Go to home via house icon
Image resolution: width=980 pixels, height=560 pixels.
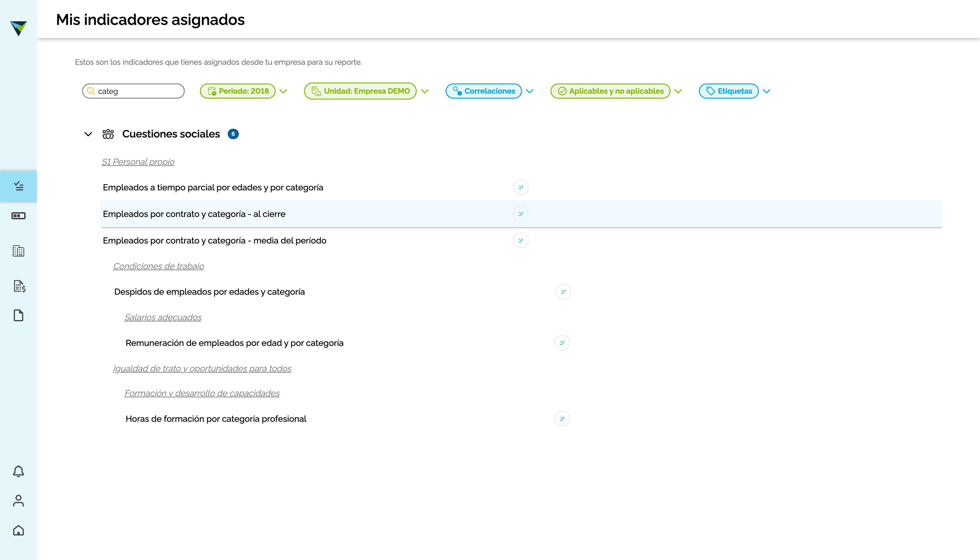click(18, 530)
